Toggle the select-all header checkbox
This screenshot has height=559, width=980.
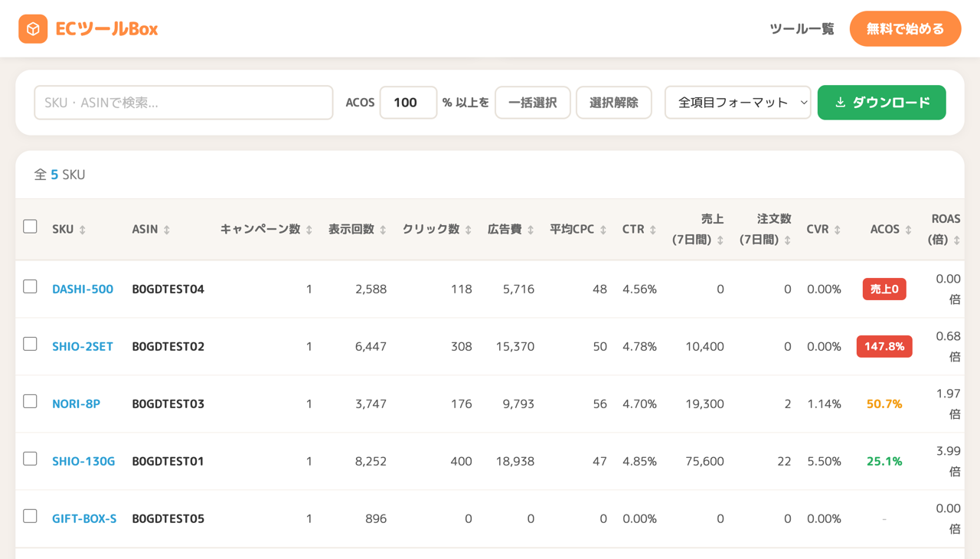[x=31, y=227]
